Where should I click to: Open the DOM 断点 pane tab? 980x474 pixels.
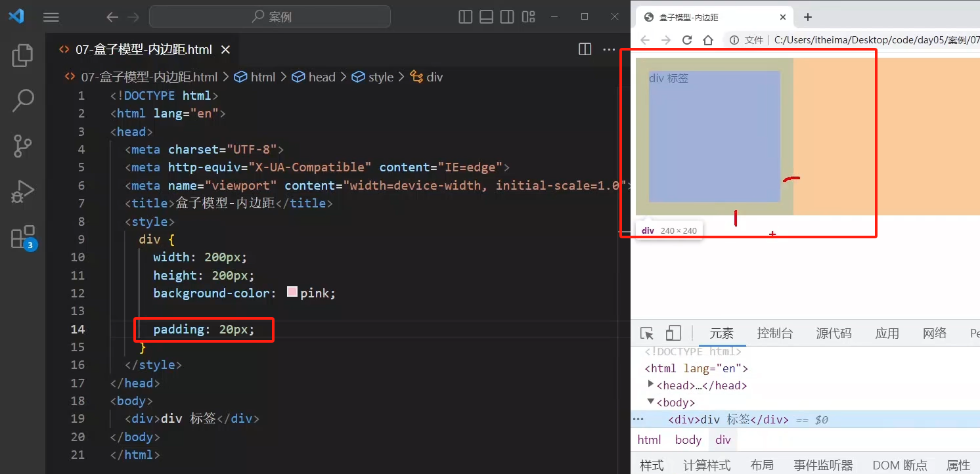[900, 465]
